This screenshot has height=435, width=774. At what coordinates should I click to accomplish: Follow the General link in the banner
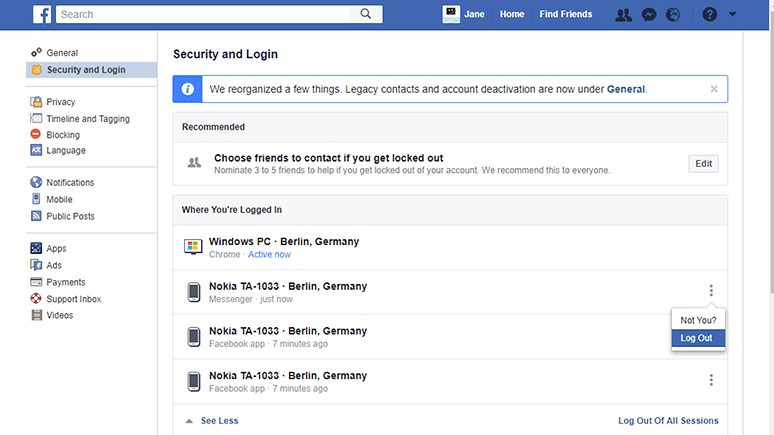[626, 89]
